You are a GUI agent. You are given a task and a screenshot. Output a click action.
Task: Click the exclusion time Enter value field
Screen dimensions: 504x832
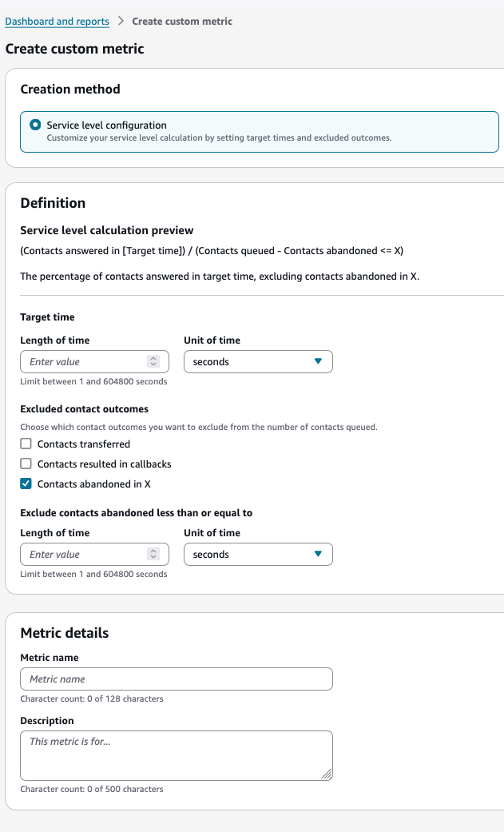(x=80, y=554)
